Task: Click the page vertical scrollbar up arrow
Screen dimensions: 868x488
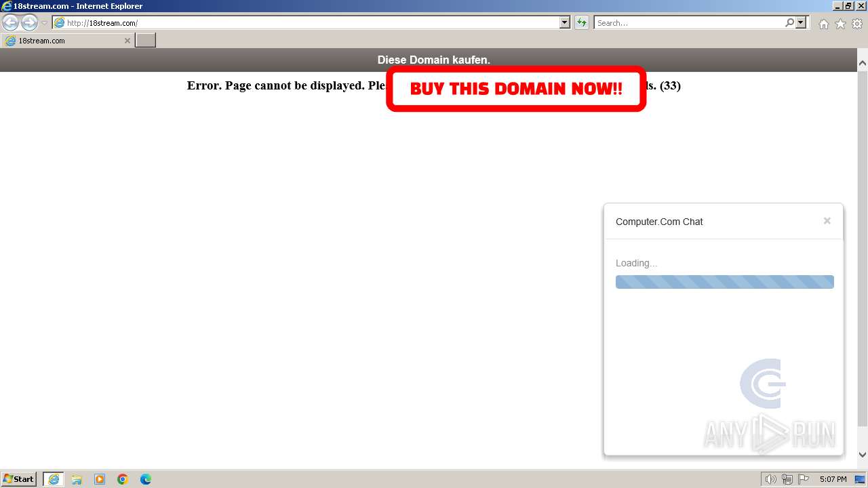Action: 863,63
